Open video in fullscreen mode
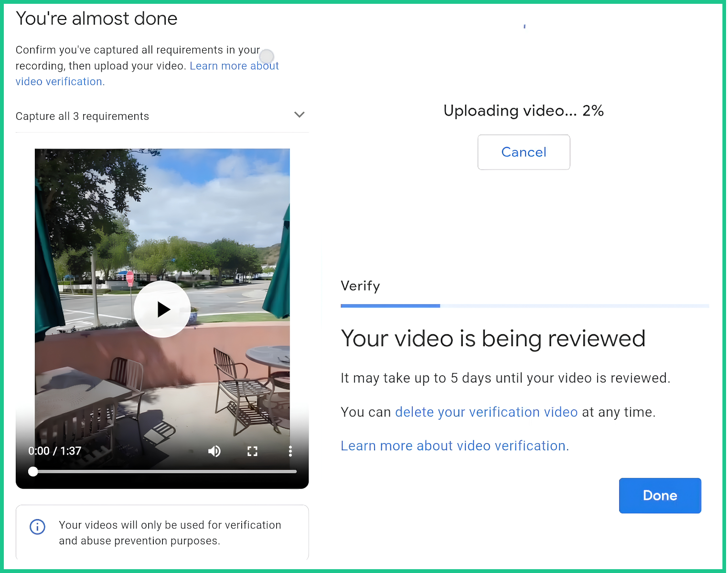 click(x=252, y=451)
